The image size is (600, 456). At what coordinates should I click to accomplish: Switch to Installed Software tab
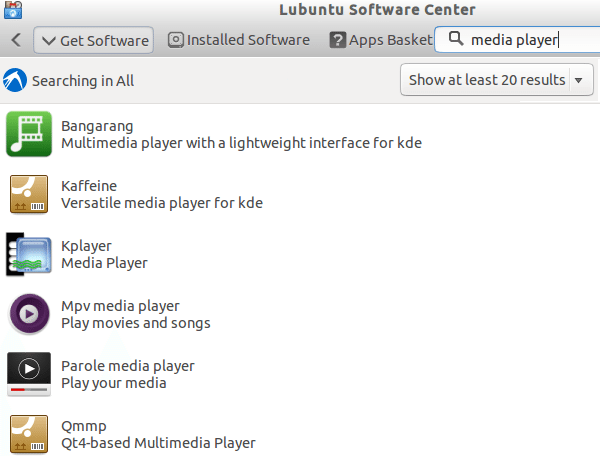pos(238,40)
